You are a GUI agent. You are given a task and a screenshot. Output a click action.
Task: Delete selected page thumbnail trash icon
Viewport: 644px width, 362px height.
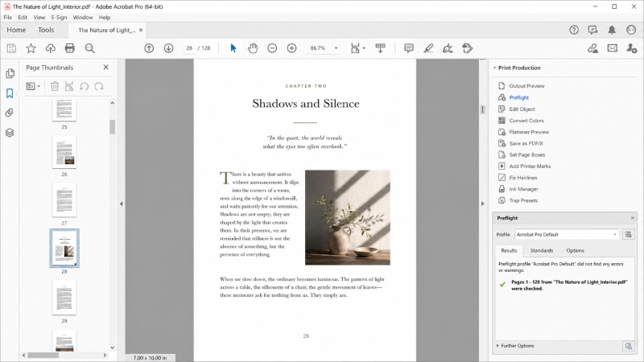pyautogui.click(x=55, y=86)
